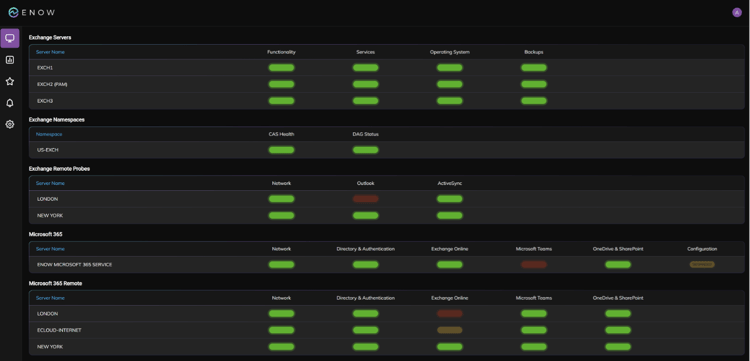Click the ActiveSync column header
The image size is (750, 361).
coord(450,183)
